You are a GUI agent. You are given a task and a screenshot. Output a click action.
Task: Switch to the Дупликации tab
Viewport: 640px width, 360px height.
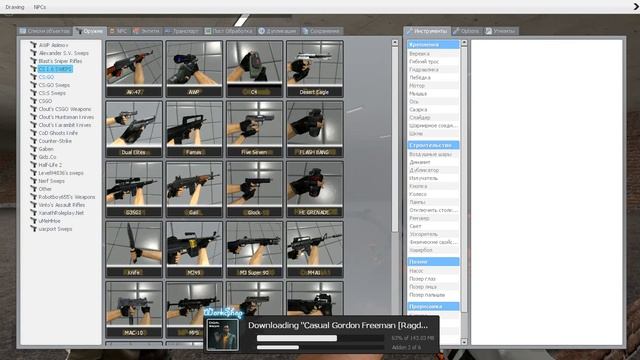[x=277, y=31]
